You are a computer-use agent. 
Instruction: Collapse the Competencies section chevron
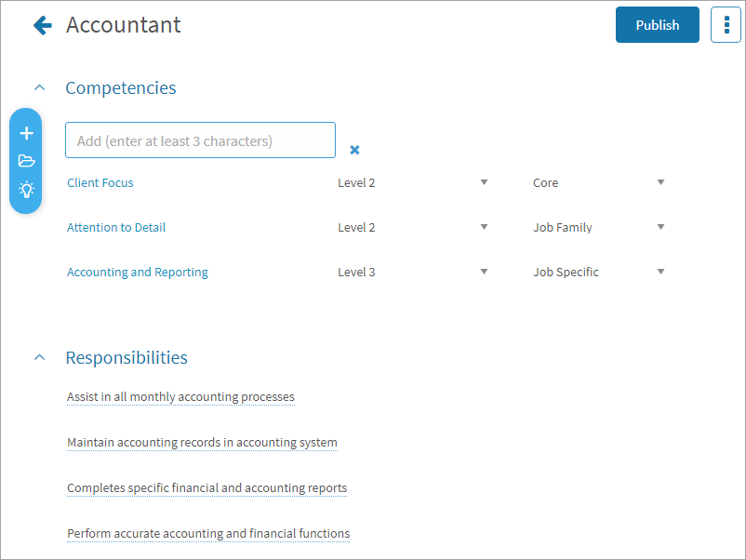40,88
